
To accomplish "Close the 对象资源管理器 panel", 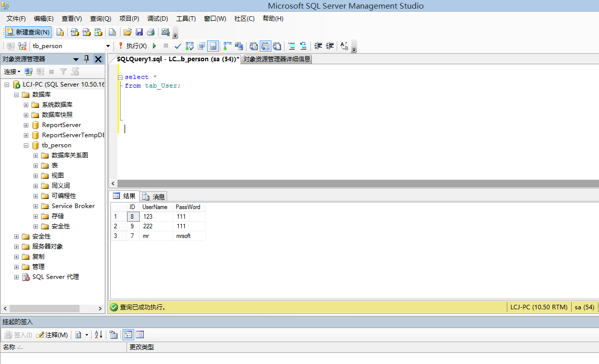I will pyautogui.click(x=98, y=59).
